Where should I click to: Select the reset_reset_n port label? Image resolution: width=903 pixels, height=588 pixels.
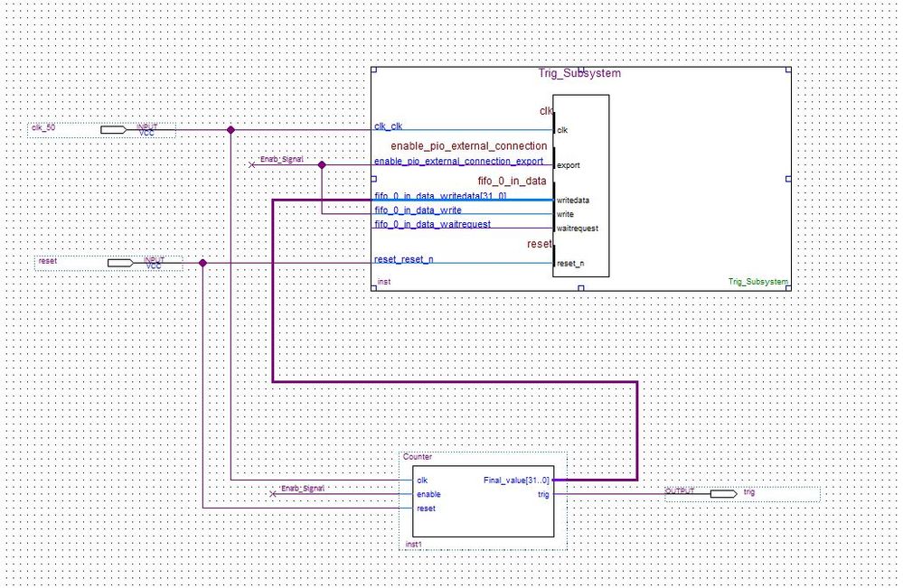coord(403,260)
